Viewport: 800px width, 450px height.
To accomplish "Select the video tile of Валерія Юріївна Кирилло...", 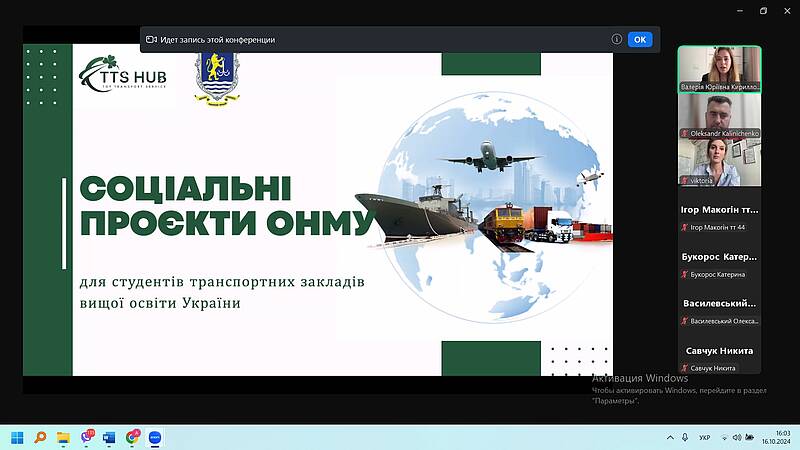I will tap(719, 69).
